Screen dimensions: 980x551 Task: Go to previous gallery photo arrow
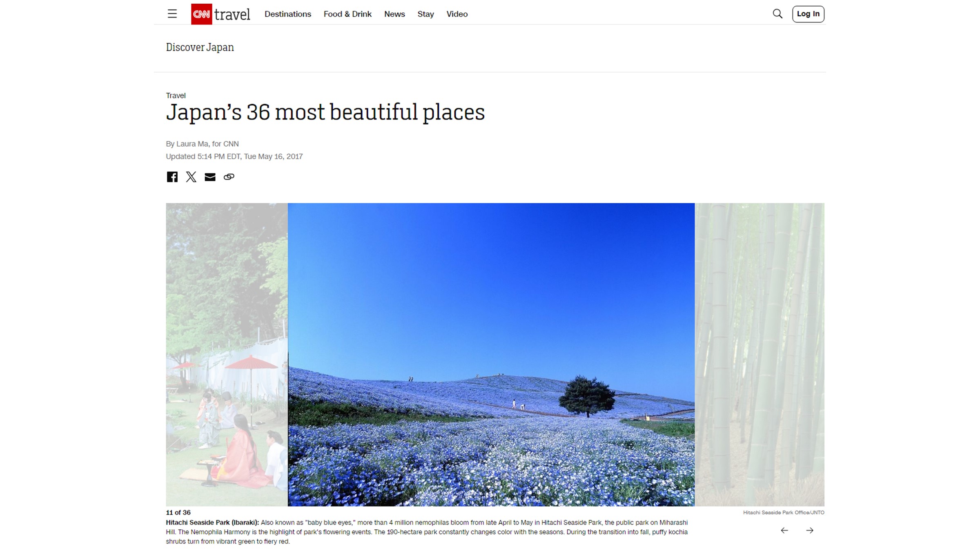coord(784,530)
